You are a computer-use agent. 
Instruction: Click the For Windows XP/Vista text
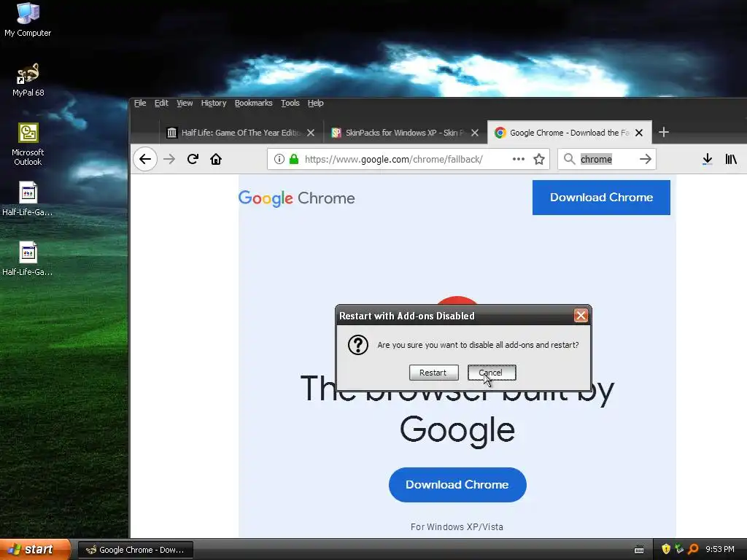coord(457,526)
